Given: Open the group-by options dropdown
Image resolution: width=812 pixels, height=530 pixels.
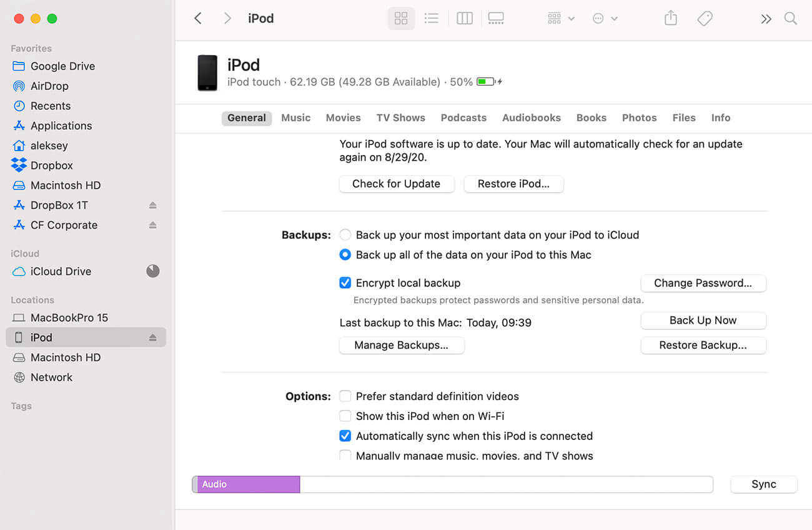Looking at the screenshot, I should click(x=560, y=18).
